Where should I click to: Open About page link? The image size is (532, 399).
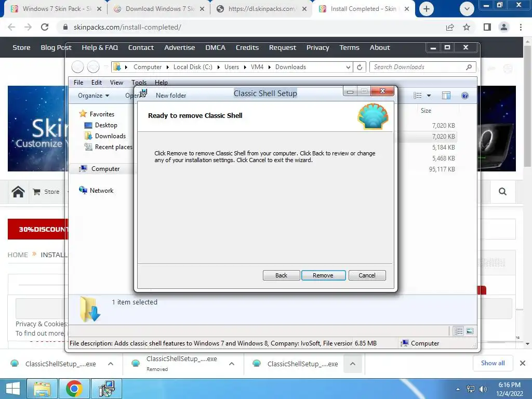[x=380, y=47]
